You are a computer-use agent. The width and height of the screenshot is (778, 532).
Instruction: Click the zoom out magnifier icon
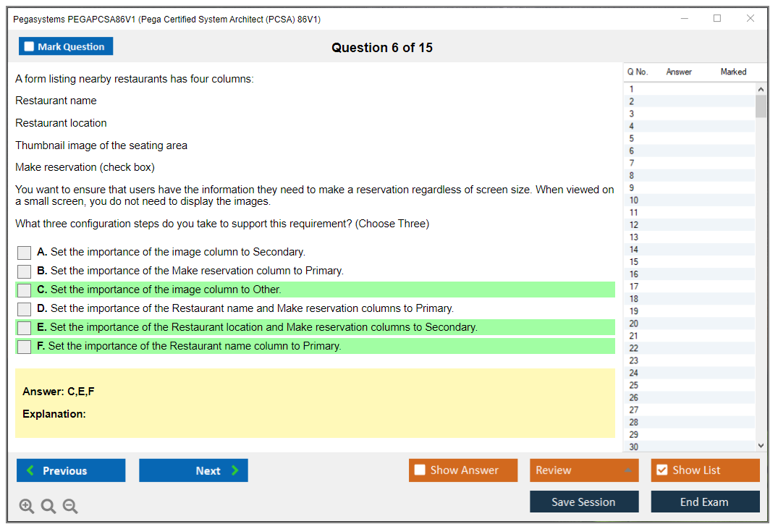pos(70,507)
